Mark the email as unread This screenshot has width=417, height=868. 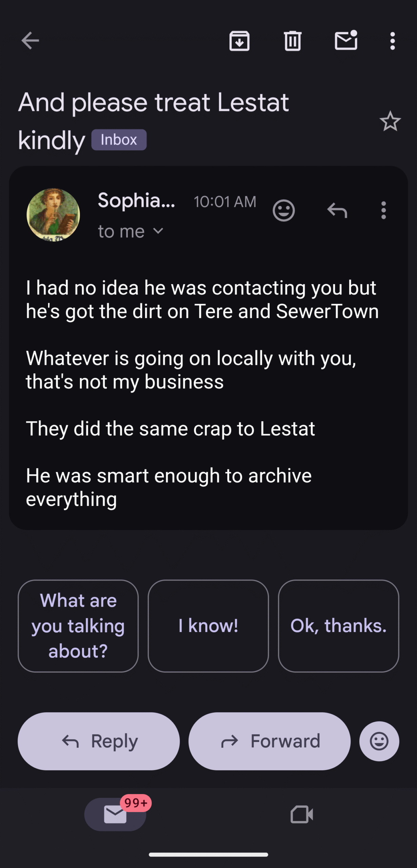tap(346, 40)
